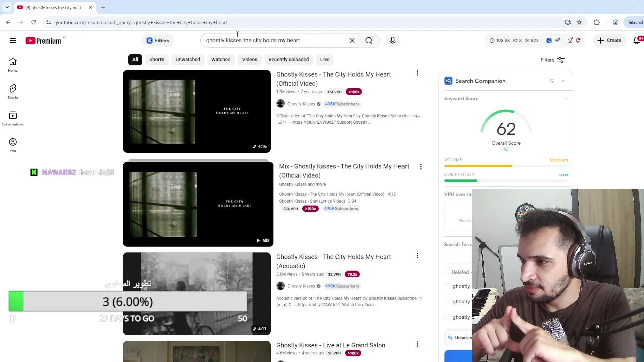644x362 pixels.
Task: Click the Create button
Action: pyautogui.click(x=609, y=40)
